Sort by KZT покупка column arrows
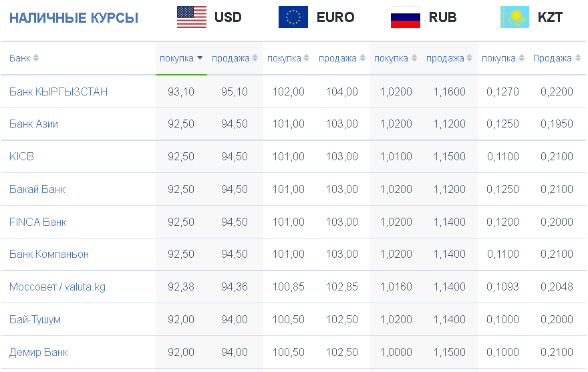The height and width of the screenshot is (372, 588). point(521,58)
